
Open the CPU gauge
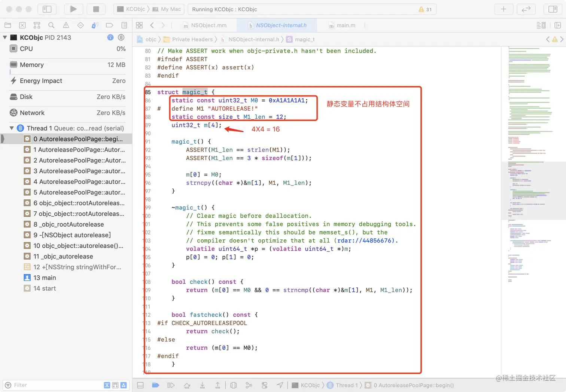pyautogui.click(x=67, y=49)
